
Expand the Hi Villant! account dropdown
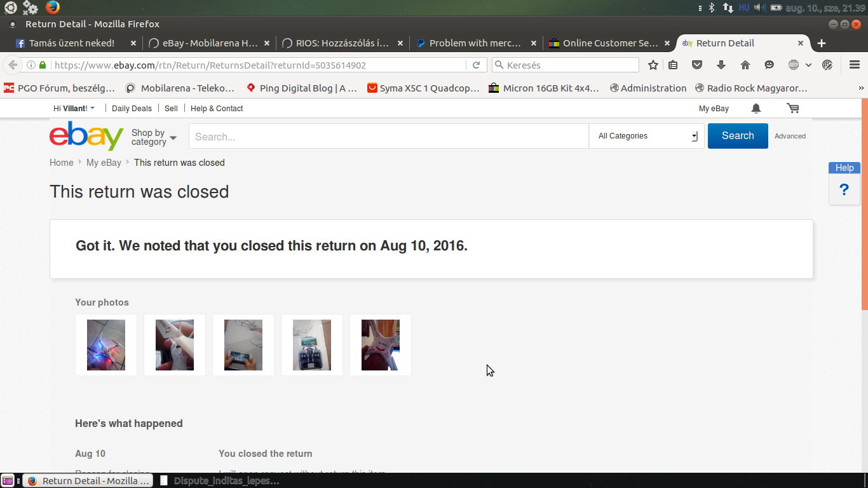(x=74, y=109)
